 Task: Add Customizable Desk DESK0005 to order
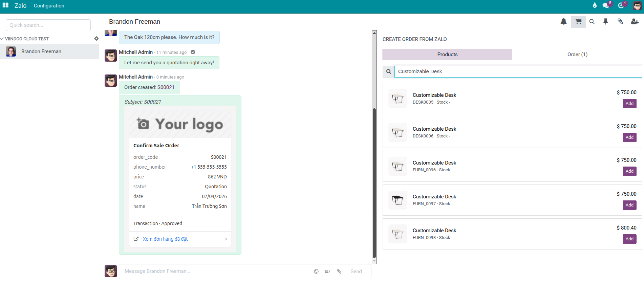click(629, 104)
